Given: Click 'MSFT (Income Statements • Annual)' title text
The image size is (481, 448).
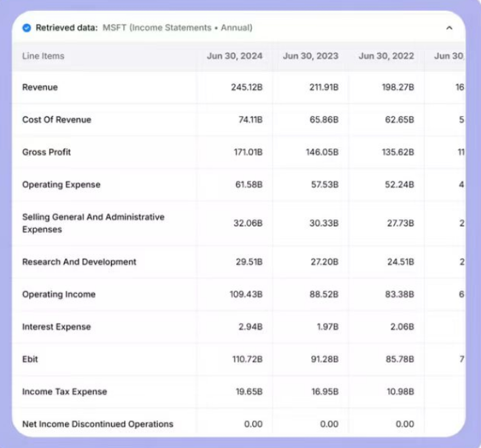Looking at the screenshot, I should pos(178,28).
